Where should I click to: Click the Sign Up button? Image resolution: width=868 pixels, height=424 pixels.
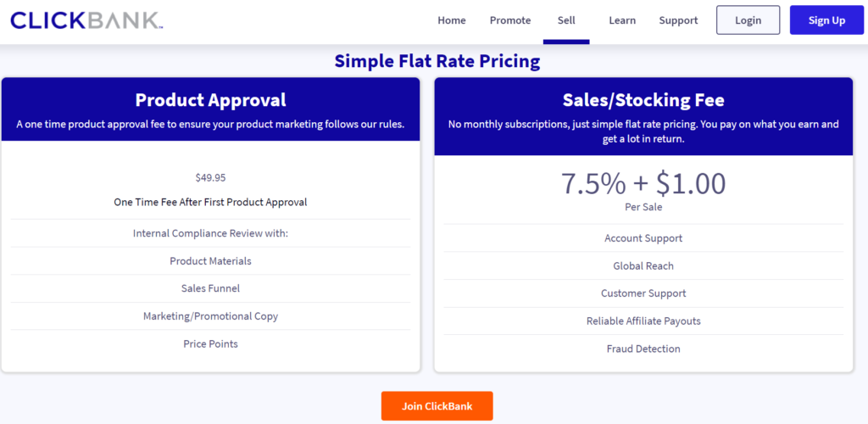point(826,20)
